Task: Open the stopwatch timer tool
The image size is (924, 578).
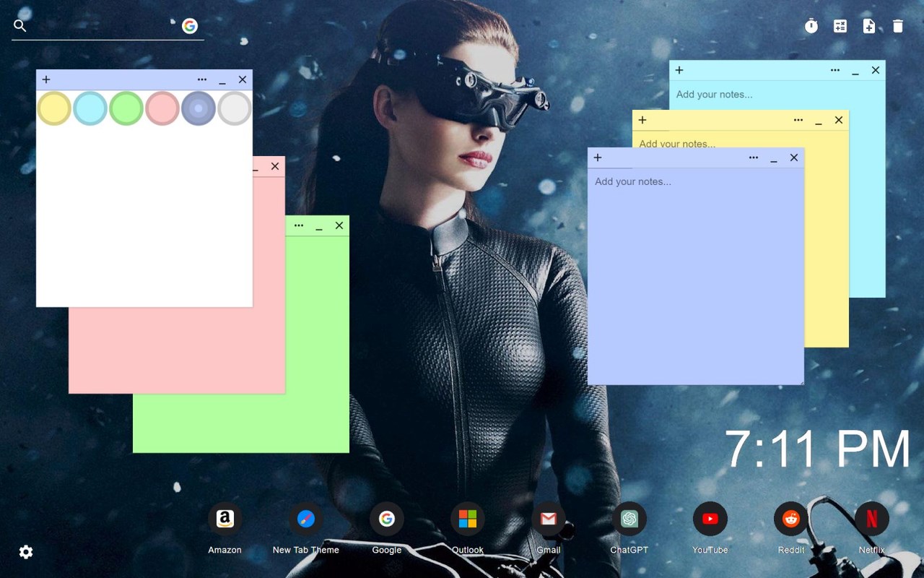Action: [811, 26]
